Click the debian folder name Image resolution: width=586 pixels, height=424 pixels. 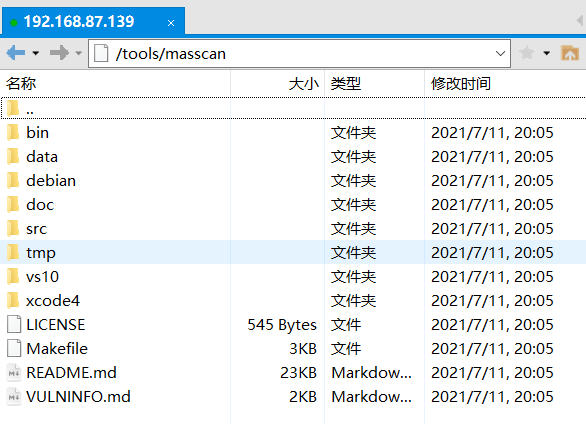coord(51,180)
